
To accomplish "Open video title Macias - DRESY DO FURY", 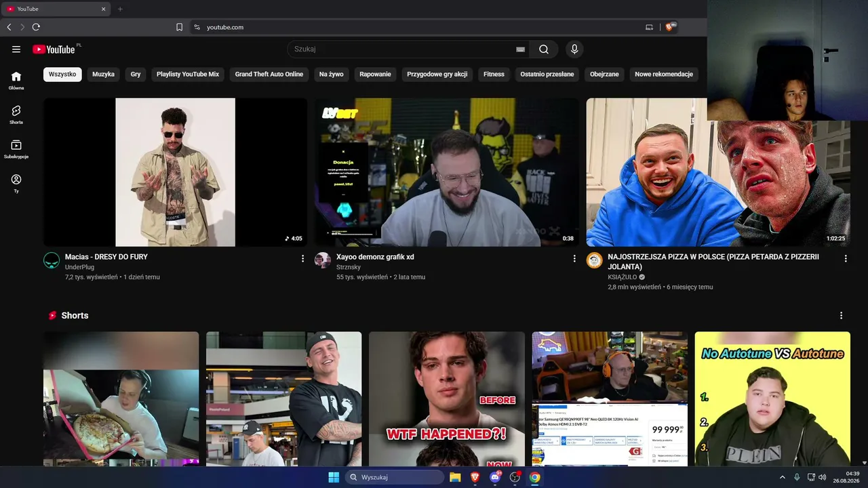I will (x=106, y=257).
